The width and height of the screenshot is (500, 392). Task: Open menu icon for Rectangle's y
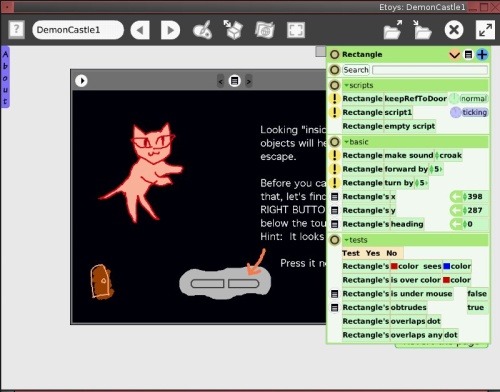pyautogui.click(x=335, y=210)
